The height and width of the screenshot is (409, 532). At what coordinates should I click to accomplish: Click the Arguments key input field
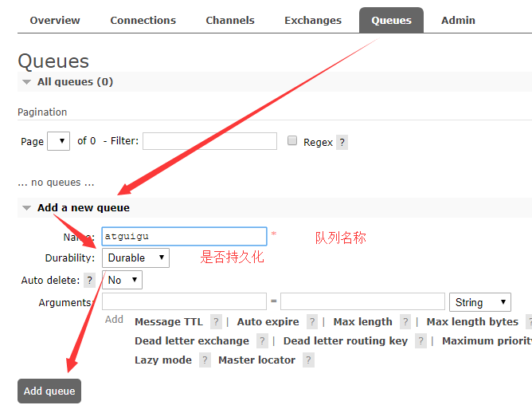point(184,301)
